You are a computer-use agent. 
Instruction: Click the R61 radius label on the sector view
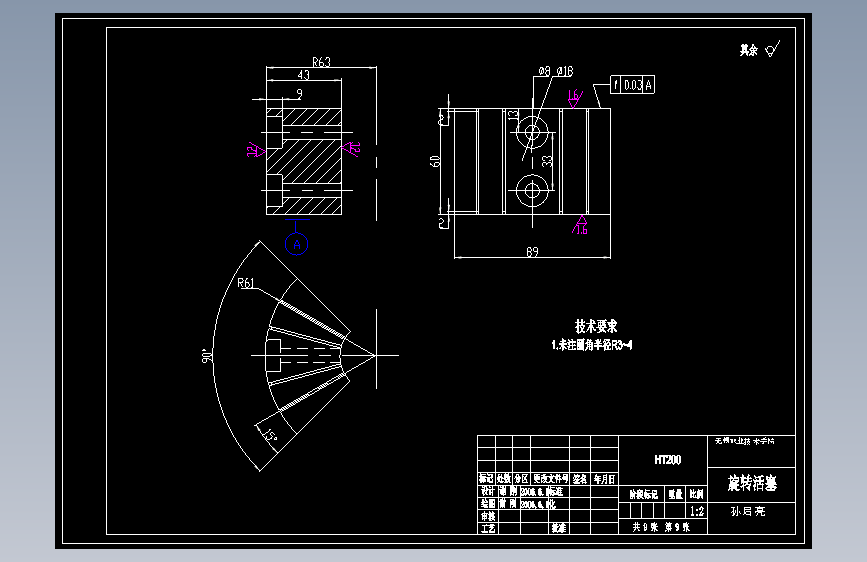(x=246, y=283)
